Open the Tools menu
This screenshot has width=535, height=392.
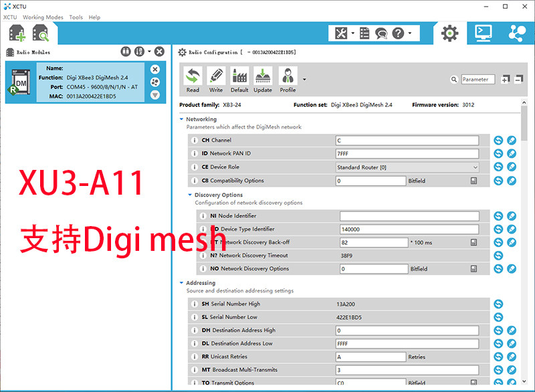(76, 17)
